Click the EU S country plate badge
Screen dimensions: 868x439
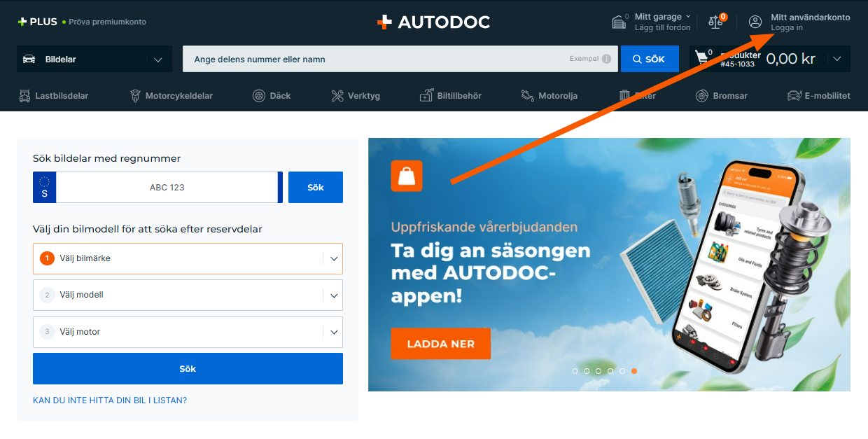(x=45, y=187)
